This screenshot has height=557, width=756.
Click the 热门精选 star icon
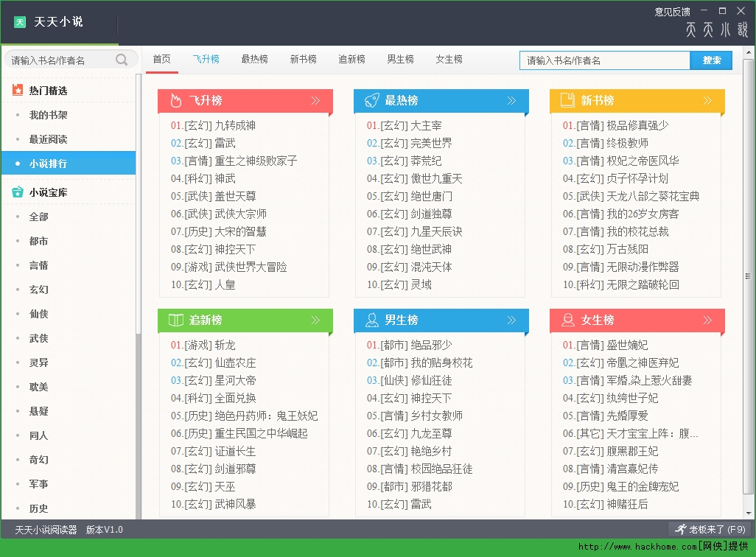[18, 90]
